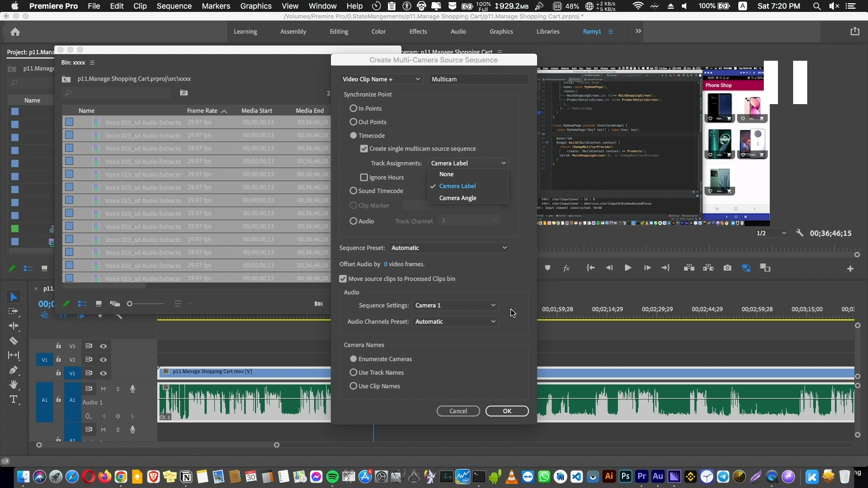Viewport: 868px width, 488px height.
Task: Open the Audio Channels Preset dropdown
Action: click(x=455, y=322)
